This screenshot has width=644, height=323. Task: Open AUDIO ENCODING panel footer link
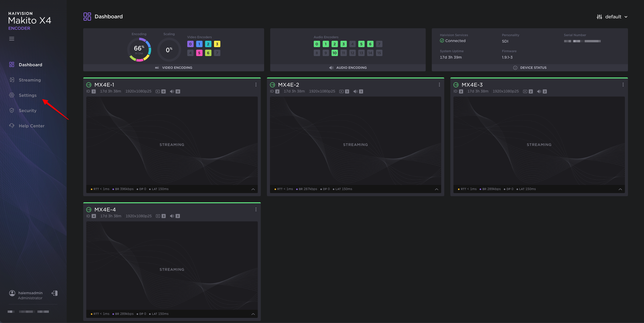pos(348,68)
